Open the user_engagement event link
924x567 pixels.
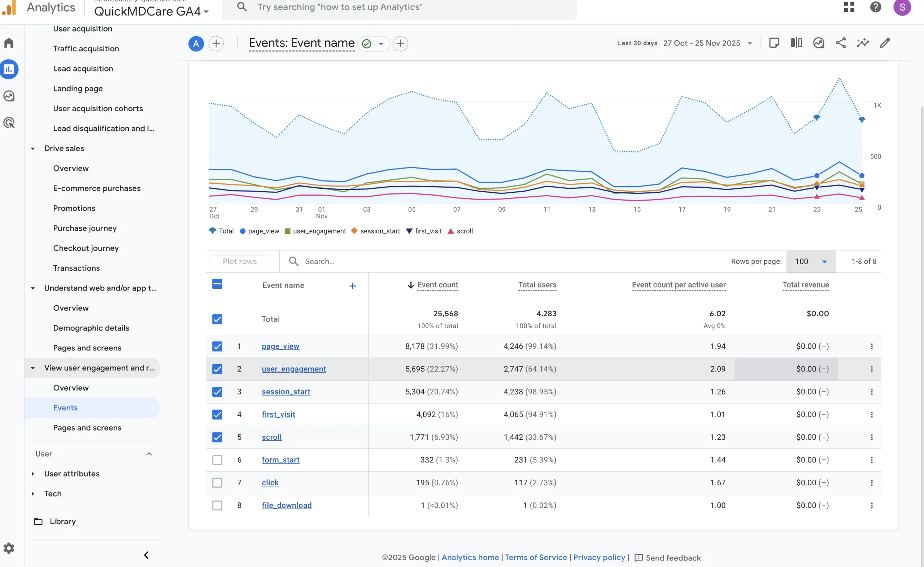pyautogui.click(x=294, y=369)
